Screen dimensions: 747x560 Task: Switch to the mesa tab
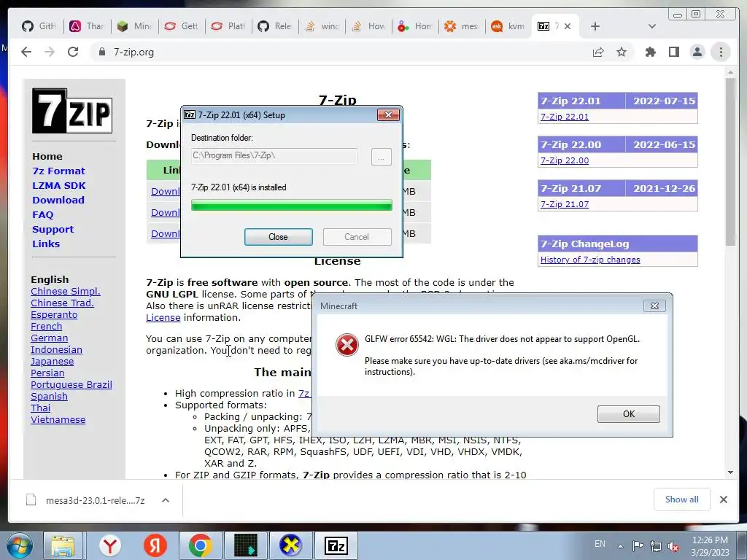click(x=462, y=27)
